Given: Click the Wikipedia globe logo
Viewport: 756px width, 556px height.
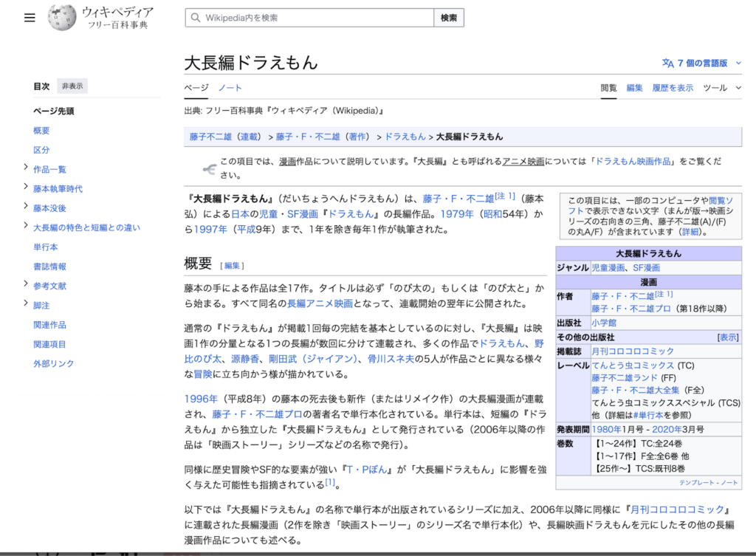Looking at the screenshot, I should click(x=62, y=18).
